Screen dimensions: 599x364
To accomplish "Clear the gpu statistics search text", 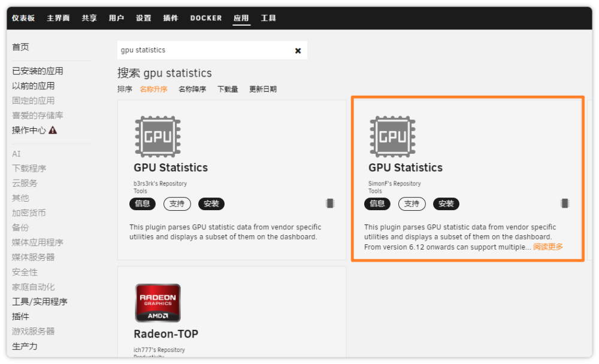I will click(x=298, y=50).
